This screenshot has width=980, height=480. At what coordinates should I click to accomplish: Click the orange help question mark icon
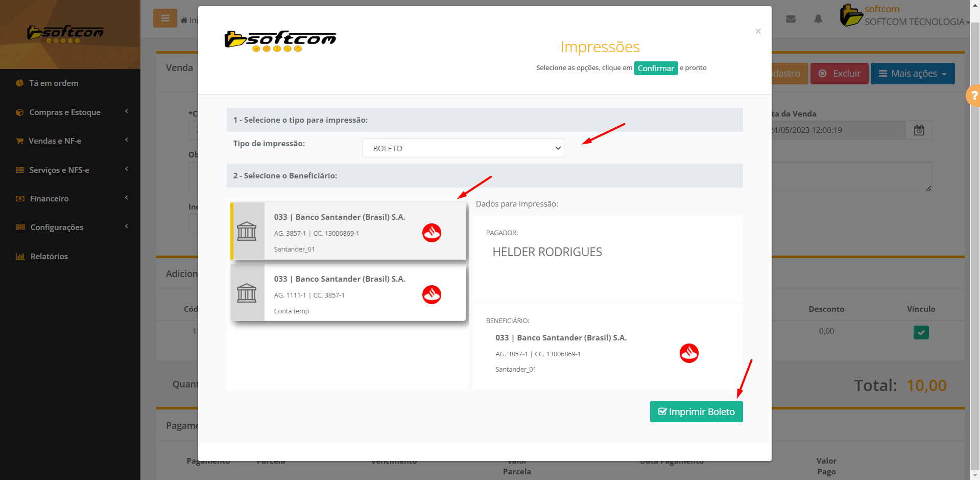click(x=973, y=96)
